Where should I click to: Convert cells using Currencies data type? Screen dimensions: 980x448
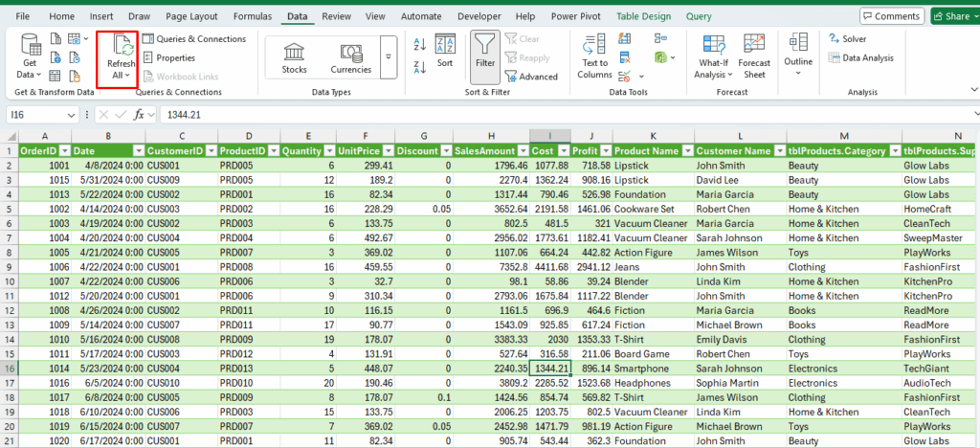pyautogui.click(x=351, y=56)
